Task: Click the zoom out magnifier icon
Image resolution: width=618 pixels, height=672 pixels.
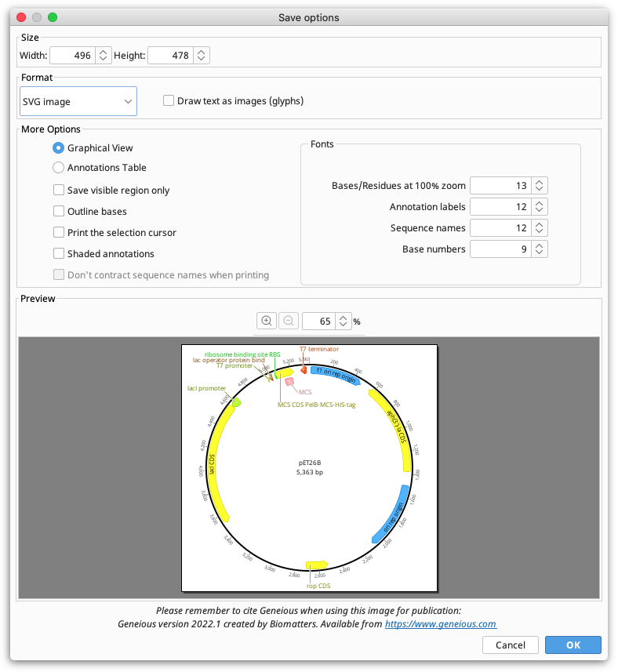Action: (x=289, y=321)
